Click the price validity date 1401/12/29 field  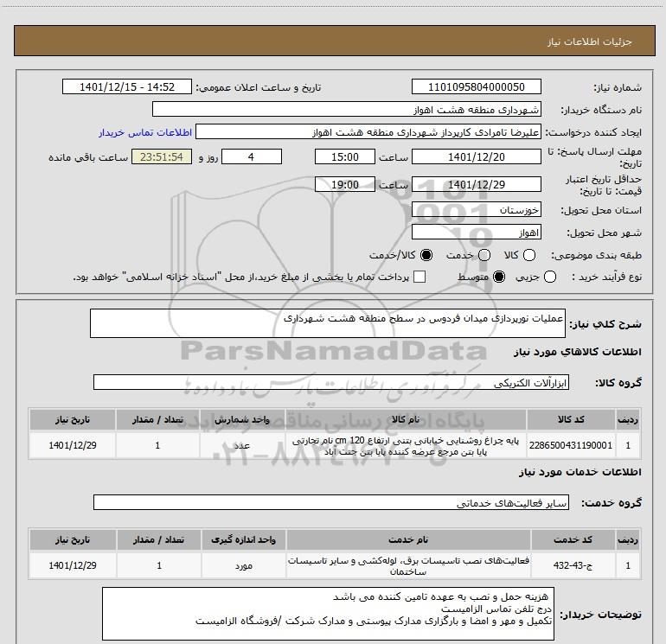point(476,184)
